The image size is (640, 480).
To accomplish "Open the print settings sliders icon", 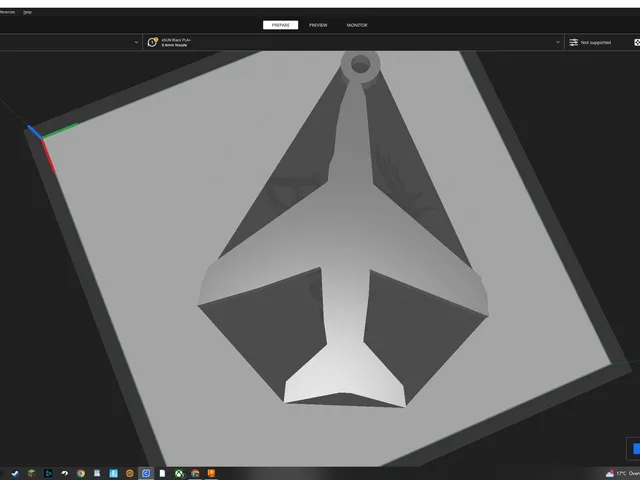I will pyautogui.click(x=573, y=42).
